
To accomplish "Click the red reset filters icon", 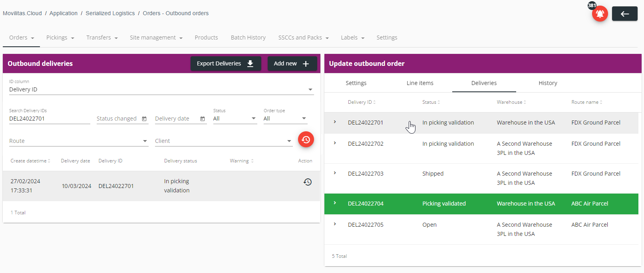I will click(x=306, y=139).
